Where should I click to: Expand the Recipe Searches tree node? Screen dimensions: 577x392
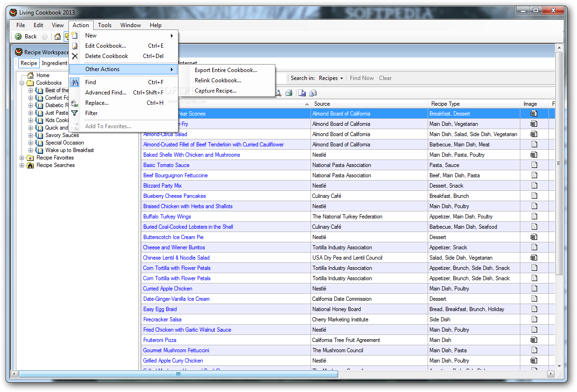click(x=22, y=165)
